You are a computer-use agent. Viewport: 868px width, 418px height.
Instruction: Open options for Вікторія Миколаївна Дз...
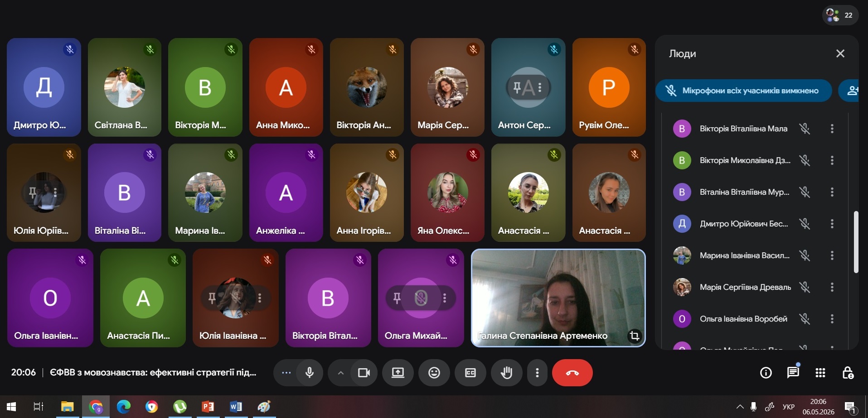832,160
